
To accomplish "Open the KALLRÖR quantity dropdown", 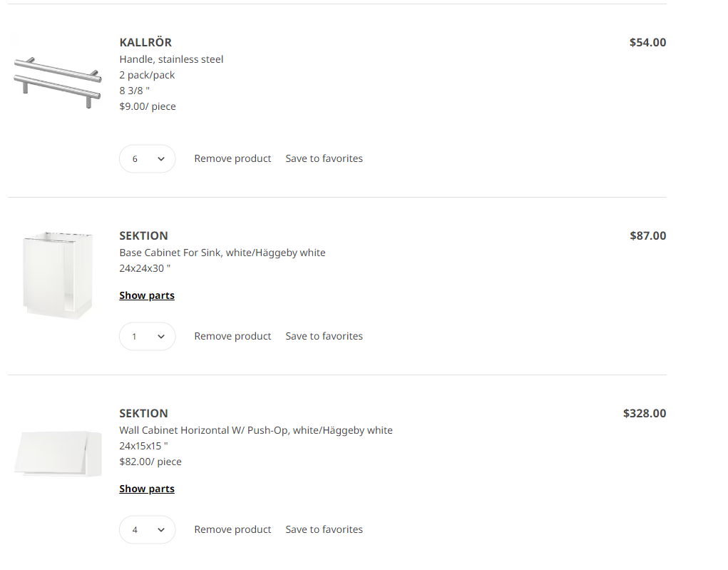I will pyautogui.click(x=148, y=158).
